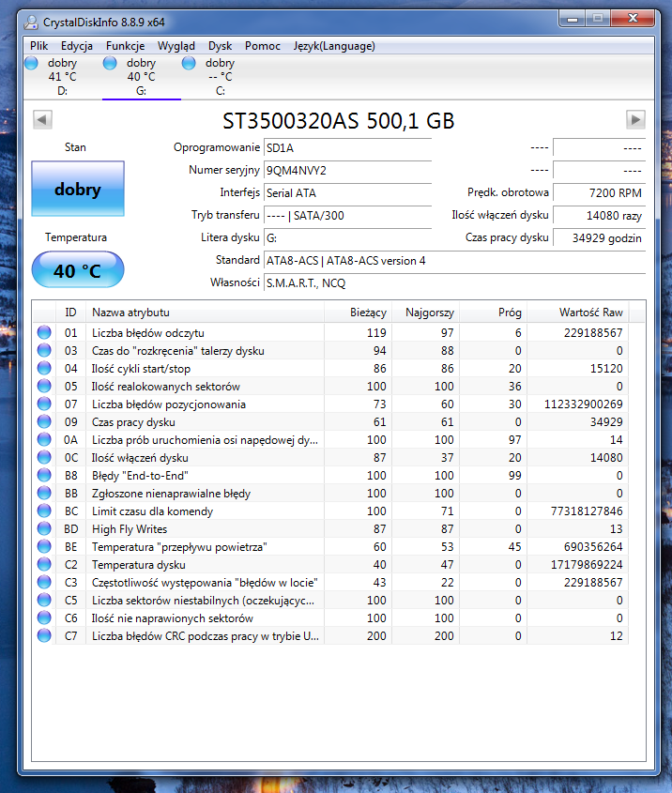The image size is (672, 793).
Task: Click the 'Nazwa atrybutu' column header
Action: (205, 313)
